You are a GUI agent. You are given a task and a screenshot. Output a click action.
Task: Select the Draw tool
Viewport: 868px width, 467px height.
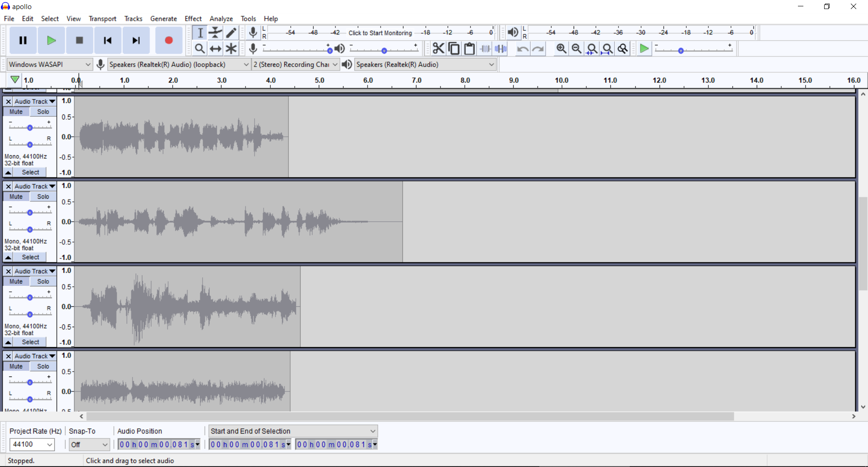click(x=231, y=33)
